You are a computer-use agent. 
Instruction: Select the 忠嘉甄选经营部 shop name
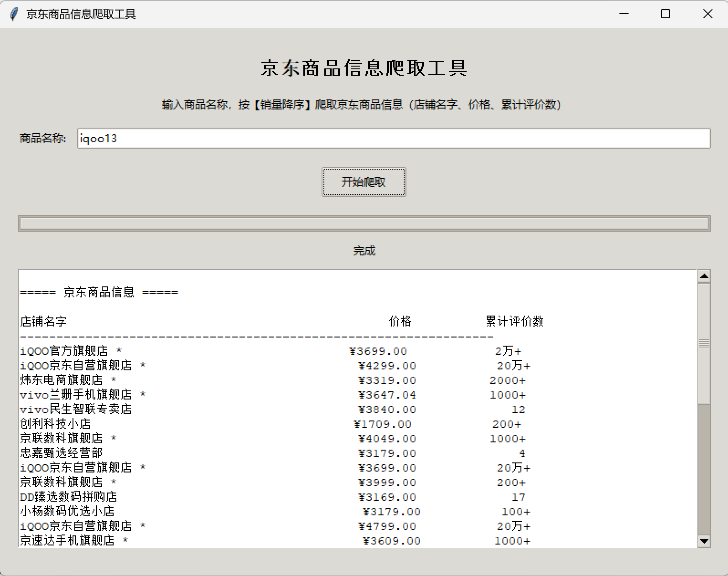point(61,453)
